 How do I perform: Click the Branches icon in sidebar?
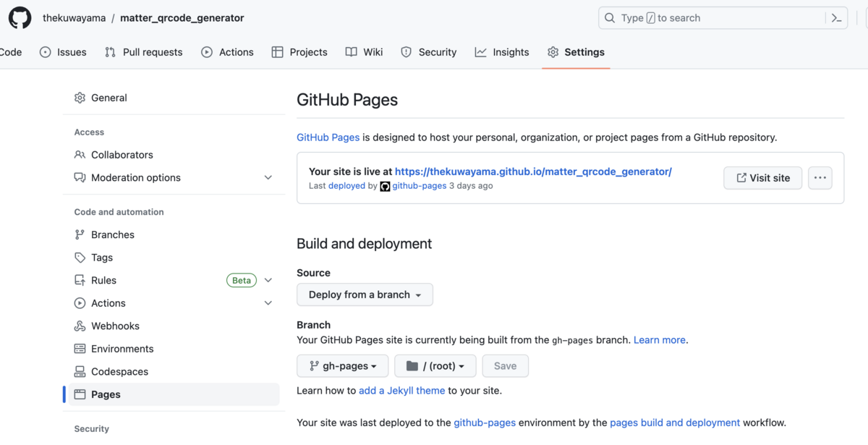coord(80,234)
